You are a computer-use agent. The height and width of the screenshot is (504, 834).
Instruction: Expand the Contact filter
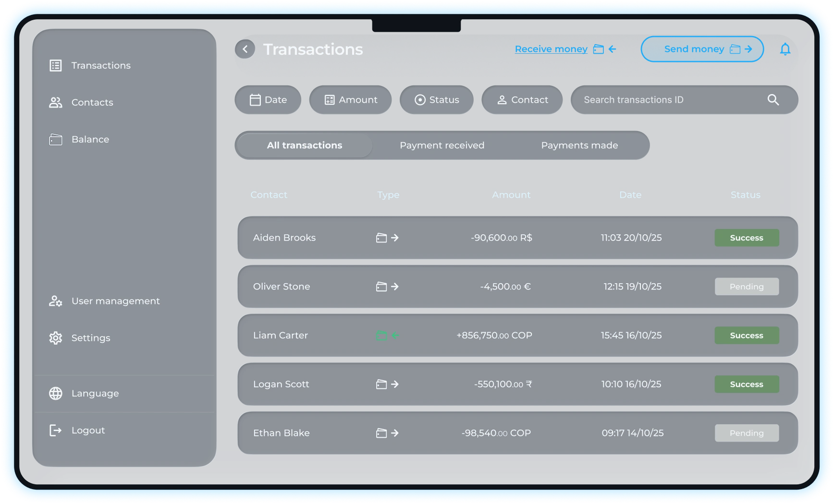(522, 100)
